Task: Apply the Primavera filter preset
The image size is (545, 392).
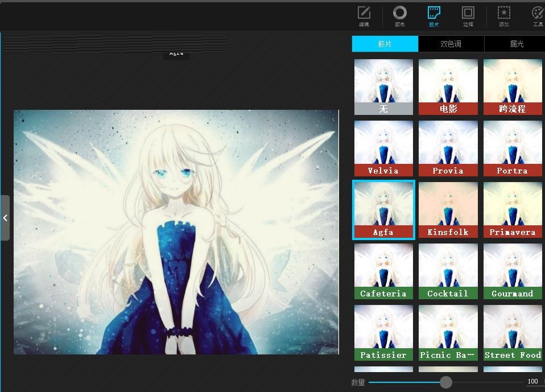Action: pyautogui.click(x=513, y=210)
